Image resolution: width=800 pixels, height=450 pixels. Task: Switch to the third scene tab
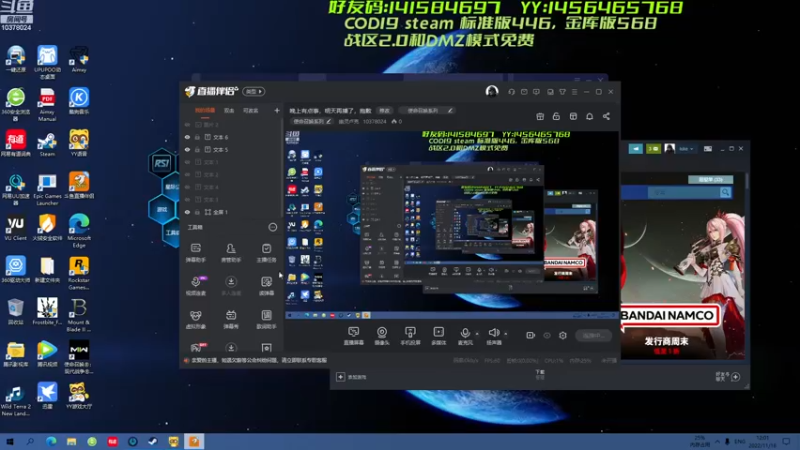(x=251, y=110)
